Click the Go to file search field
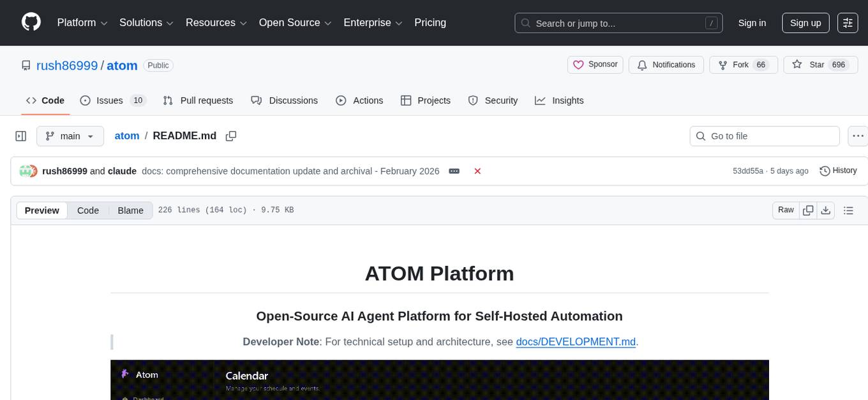This screenshot has width=868, height=400. (764, 135)
